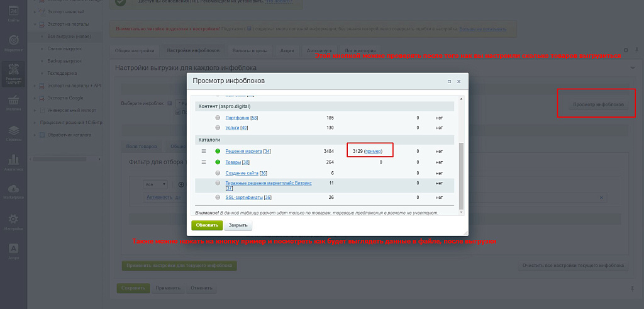
Task: Click the 'пример' link next to 3129
Action: (x=373, y=151)
